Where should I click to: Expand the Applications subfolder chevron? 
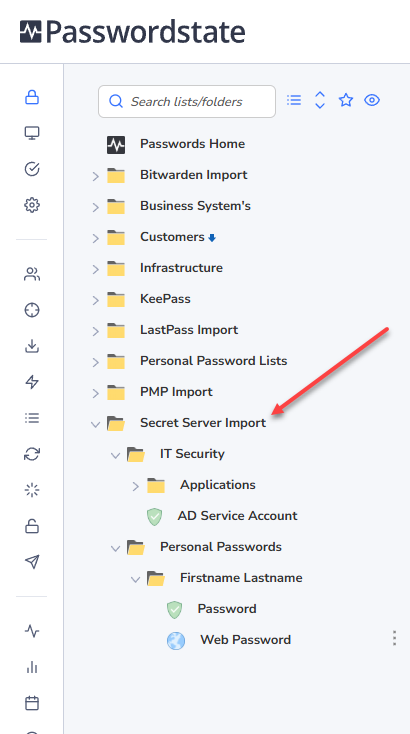(135, 486)
